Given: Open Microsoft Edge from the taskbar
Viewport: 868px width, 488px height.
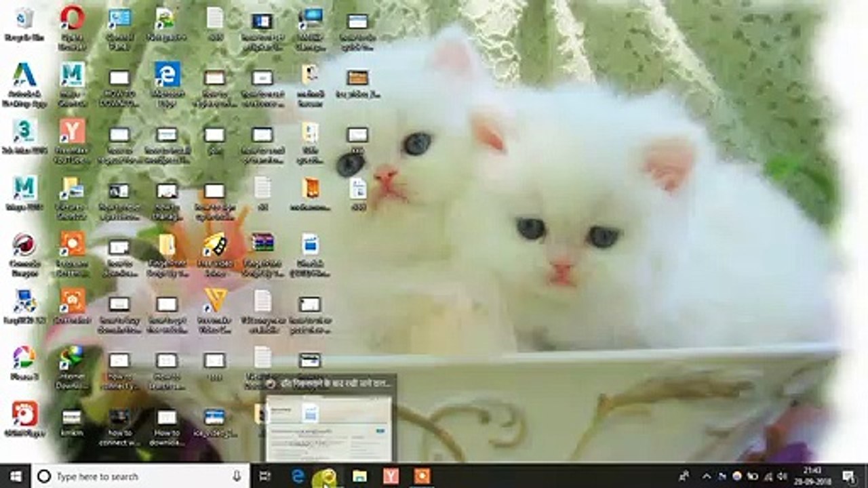Looking at the screenshot, I should [x=298, y=476].
